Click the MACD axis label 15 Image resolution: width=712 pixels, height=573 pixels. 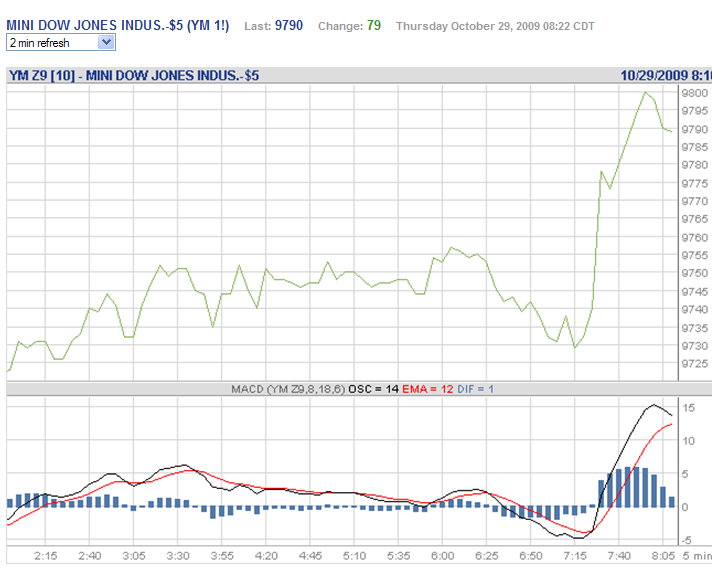click(688, 408)
